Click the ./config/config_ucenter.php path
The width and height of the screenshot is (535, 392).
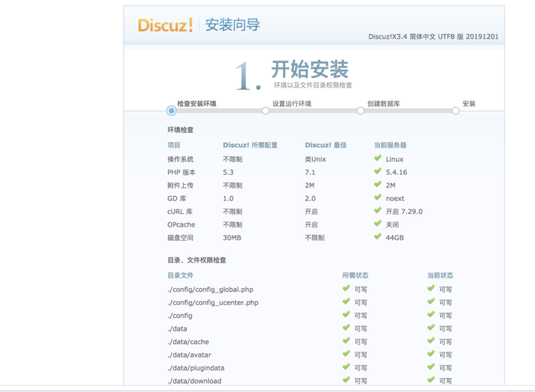coord(213,303)
